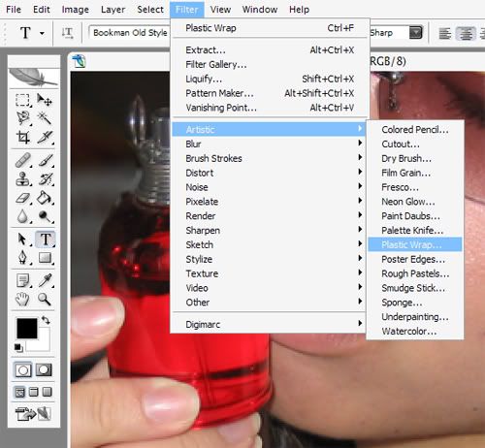This screenshot has height=448, width=485.
Task: Enable Quick Mask mode editing
Action: point(44,369)
